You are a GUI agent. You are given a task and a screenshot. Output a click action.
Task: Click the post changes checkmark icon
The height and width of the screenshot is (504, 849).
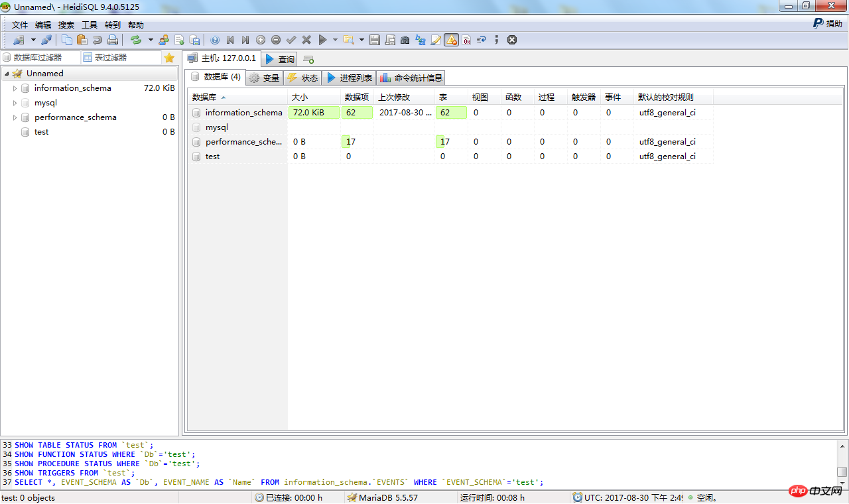pyautogui.click(x=291, y=40)
